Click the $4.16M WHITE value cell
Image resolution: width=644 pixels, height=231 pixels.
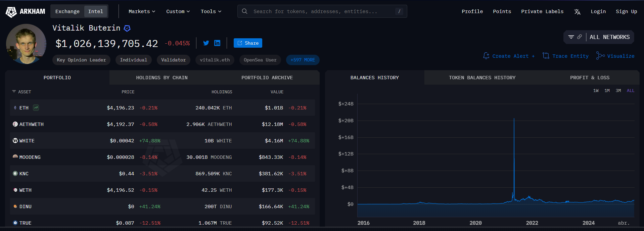[x=274, y=141]
